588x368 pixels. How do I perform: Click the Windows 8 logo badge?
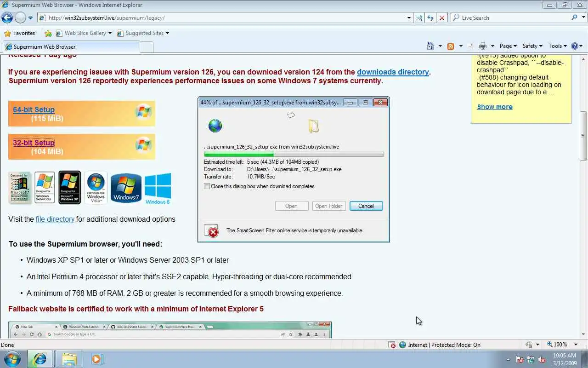[158, 189]
